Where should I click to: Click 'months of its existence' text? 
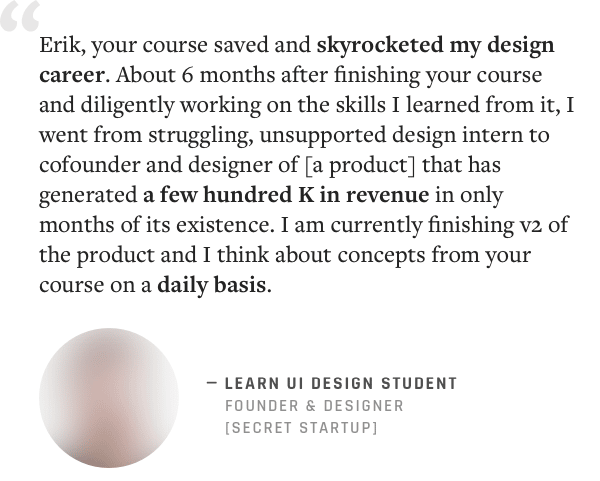click(155, 225)
